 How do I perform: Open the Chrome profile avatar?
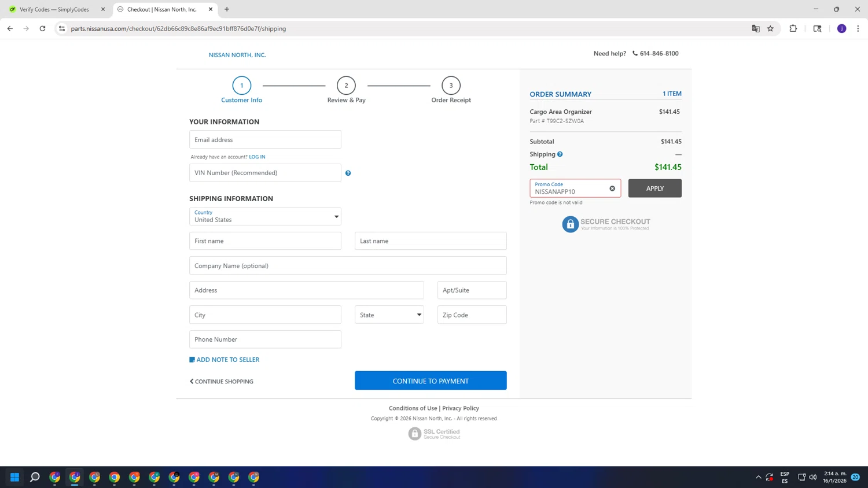click(841, 28)
